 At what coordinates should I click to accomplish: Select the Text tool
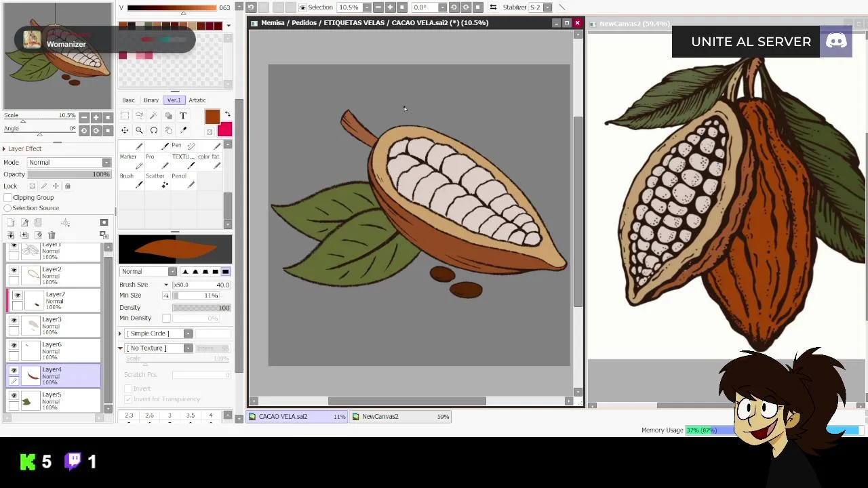click(183, 116)
